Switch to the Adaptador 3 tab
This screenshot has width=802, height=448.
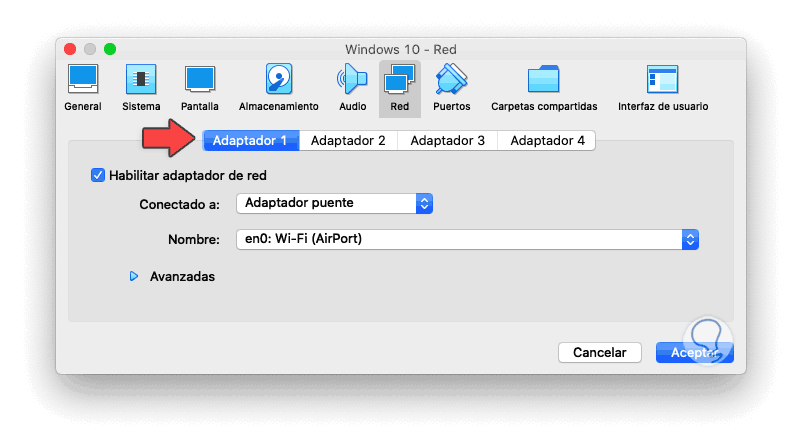click(x=448, y=141)
